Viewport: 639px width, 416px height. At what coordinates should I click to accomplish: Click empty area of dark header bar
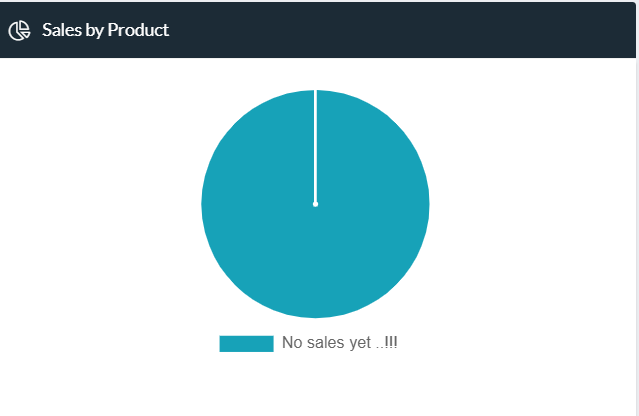point(399,30)
